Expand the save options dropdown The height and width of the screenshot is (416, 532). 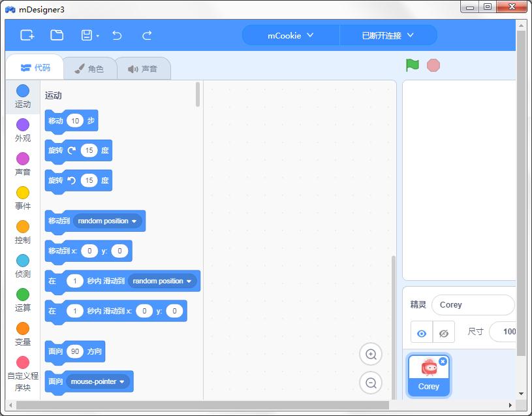click(97, 36)
